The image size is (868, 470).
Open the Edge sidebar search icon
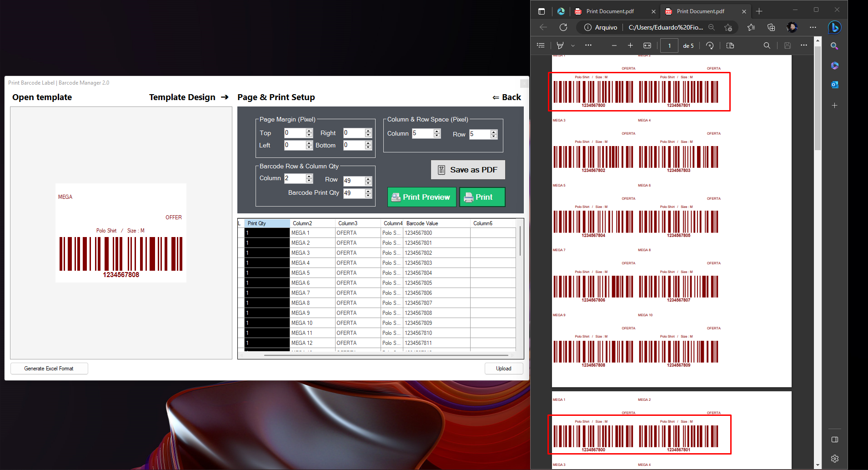pyautogui.click(x=834, y=46)
